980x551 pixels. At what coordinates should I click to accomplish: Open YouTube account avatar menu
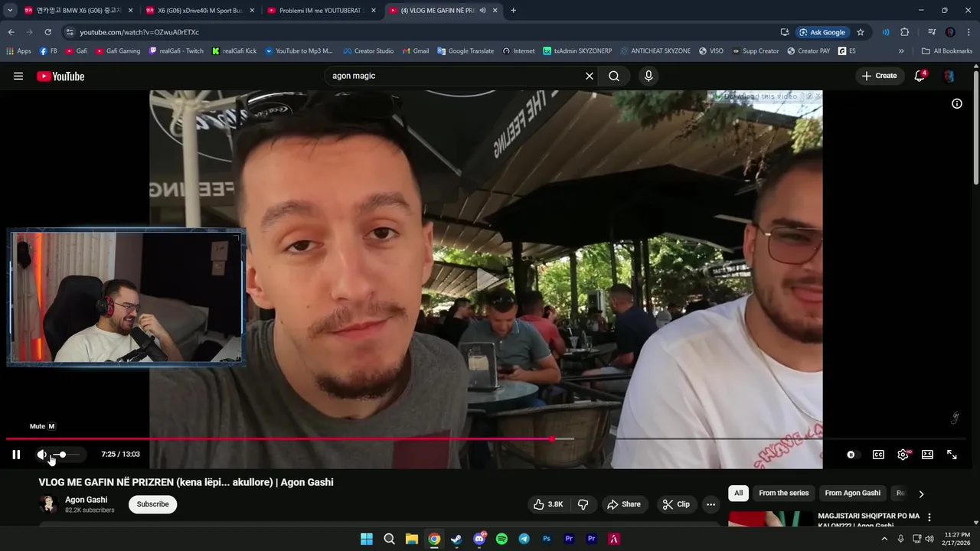(949, 76)
